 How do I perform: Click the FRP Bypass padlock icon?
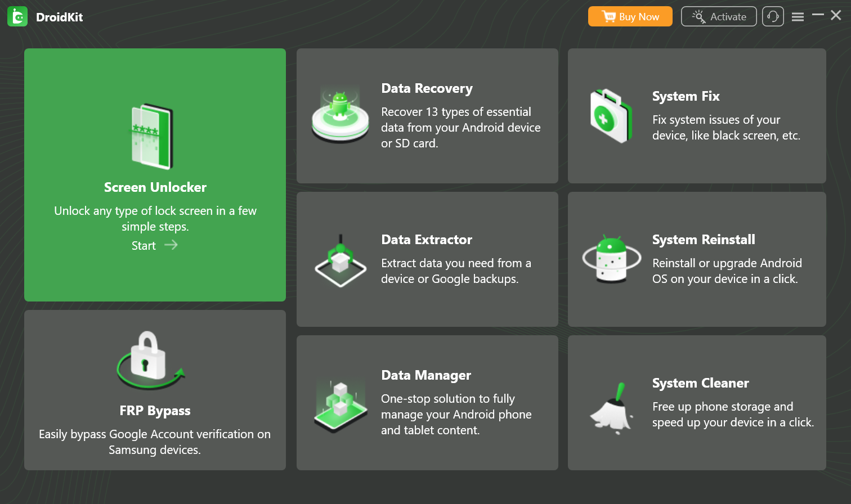pyautogui.click(x=150, y=359)
